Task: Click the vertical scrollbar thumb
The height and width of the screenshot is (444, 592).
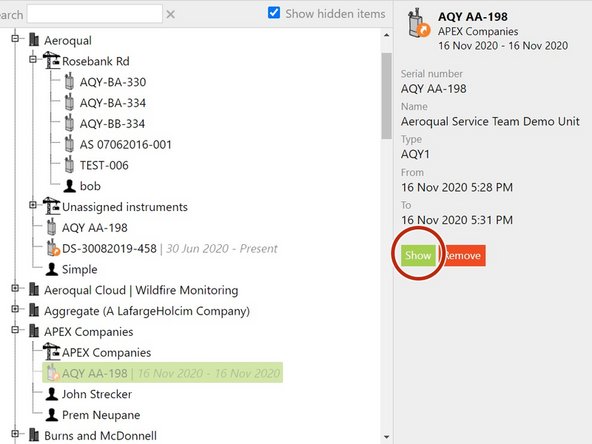Action: [x=386, y=96]
